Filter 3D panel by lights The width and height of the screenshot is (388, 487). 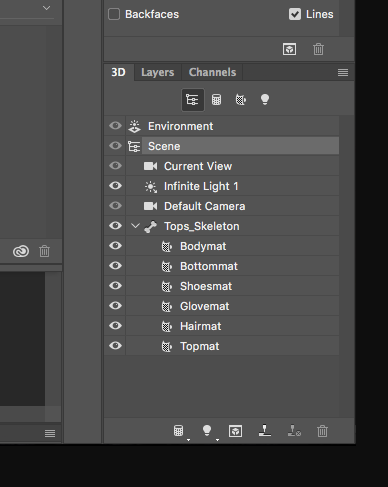coord(265,99)
